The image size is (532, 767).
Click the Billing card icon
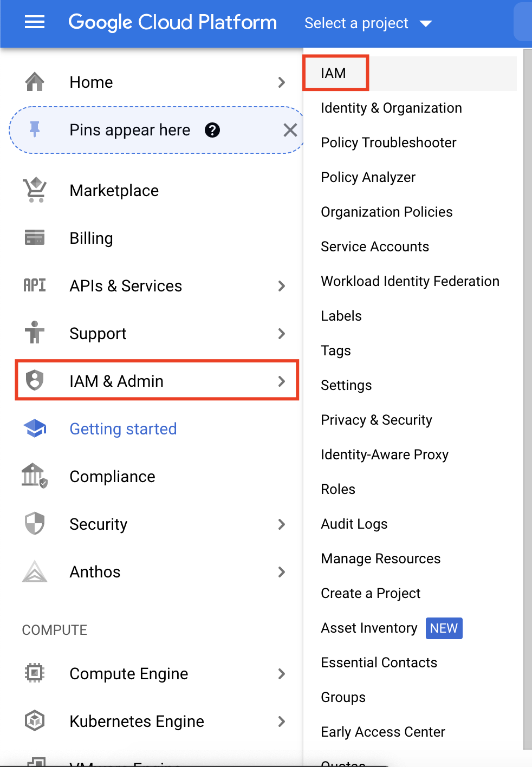(35, 237)
